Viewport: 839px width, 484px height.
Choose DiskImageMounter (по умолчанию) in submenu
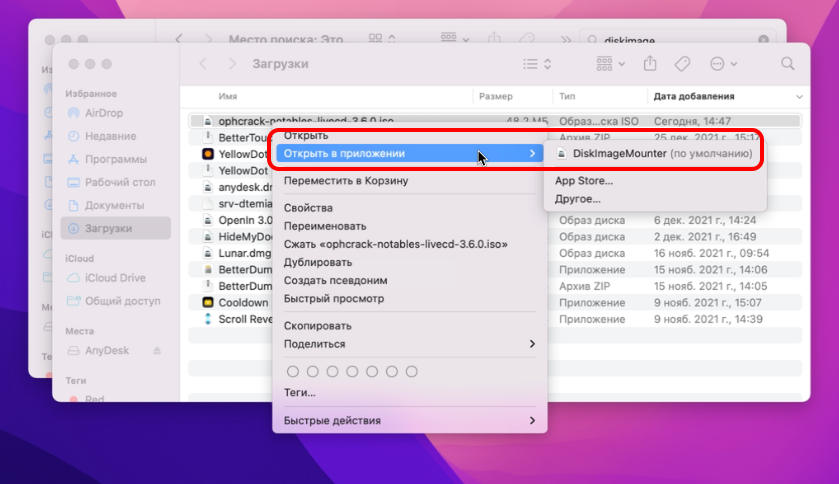(x=654, y=153)
